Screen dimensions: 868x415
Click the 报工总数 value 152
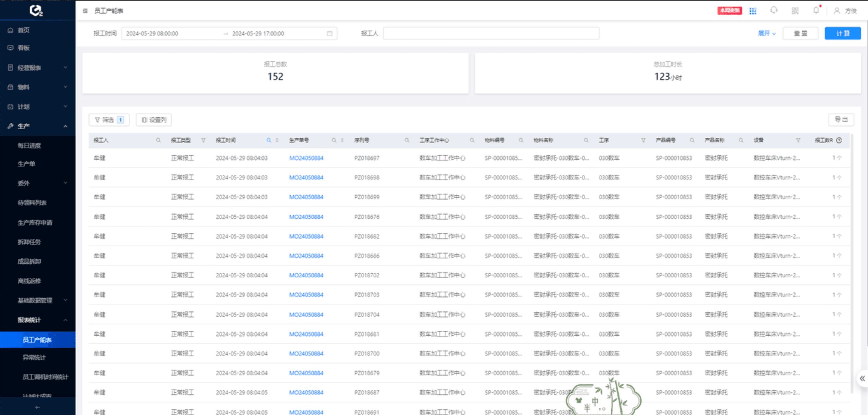(275, 77)
